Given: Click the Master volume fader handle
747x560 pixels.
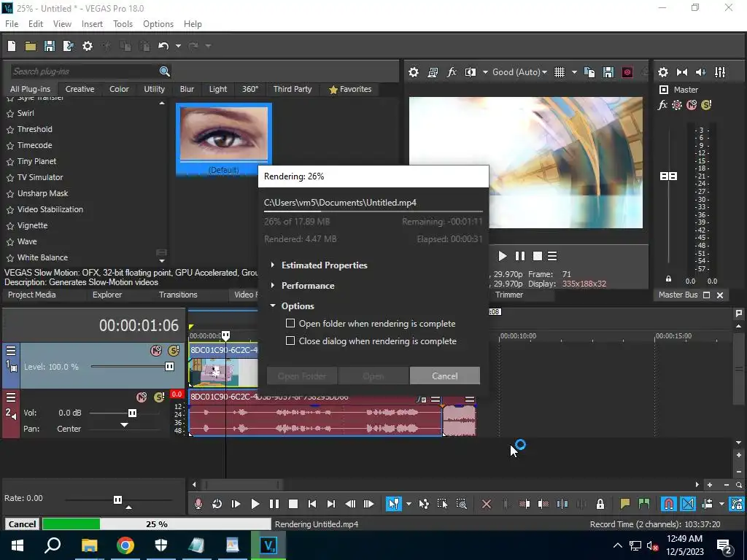Looking at the screenshot, I should coord(668,176).
